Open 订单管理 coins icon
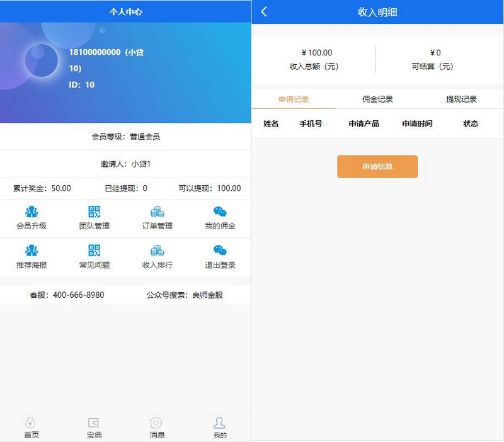The height and width of the screenshot is (442, 504). tap(157, 212)
